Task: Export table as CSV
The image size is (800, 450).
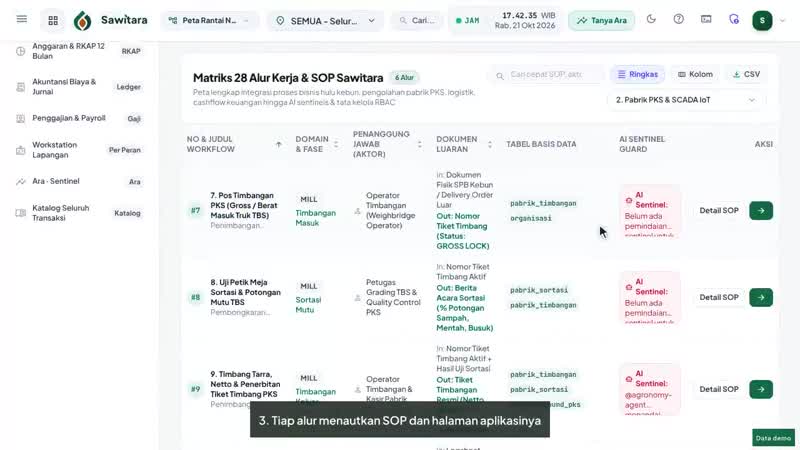Action: point(746,74)
